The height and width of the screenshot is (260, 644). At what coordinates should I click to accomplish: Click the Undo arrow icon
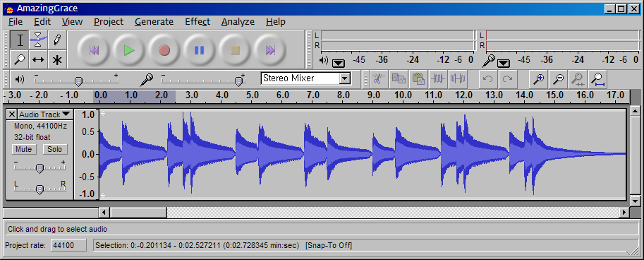pos(487,79)
